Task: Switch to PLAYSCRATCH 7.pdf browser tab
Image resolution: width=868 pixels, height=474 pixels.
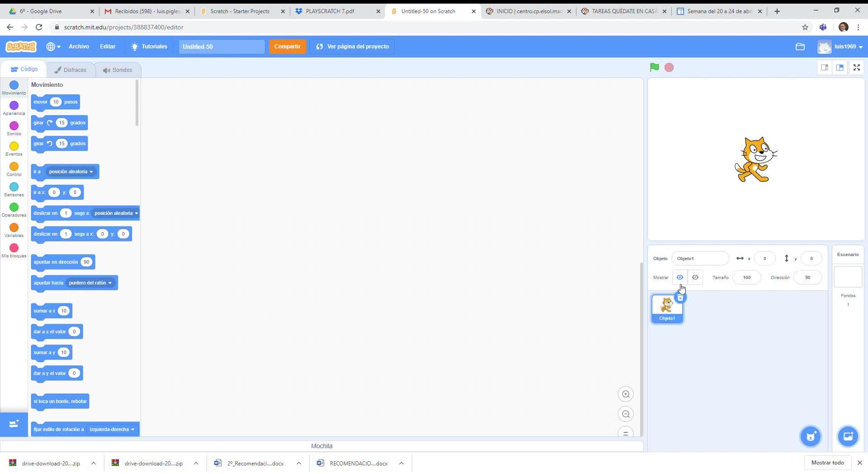Action: click(337, 11)
